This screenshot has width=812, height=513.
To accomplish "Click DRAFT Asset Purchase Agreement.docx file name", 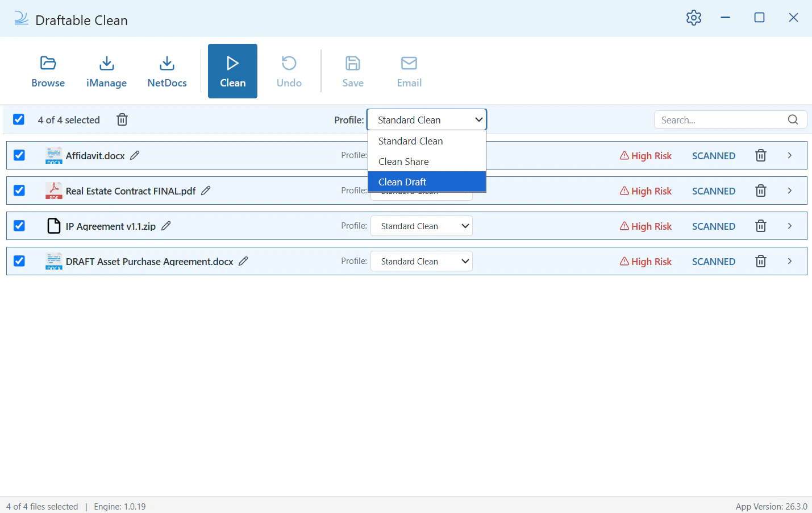I will pyautogui.click(x=149, y=262).
